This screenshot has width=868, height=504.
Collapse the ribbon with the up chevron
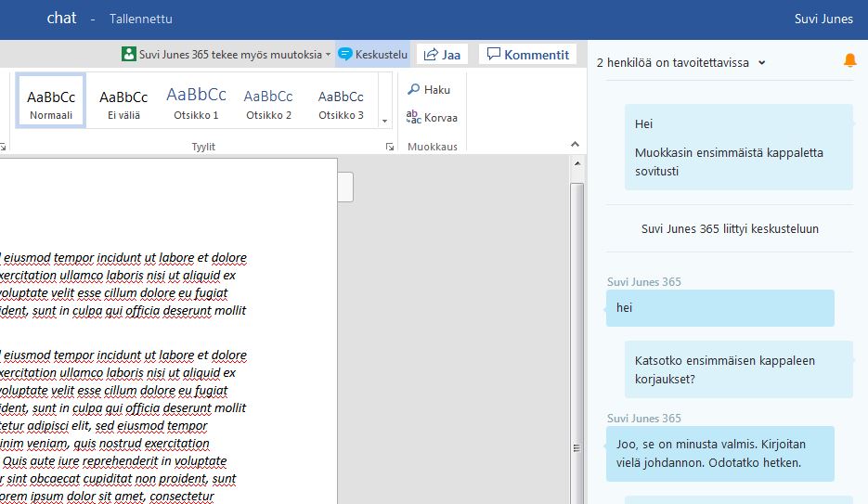[x=575, y=145]
